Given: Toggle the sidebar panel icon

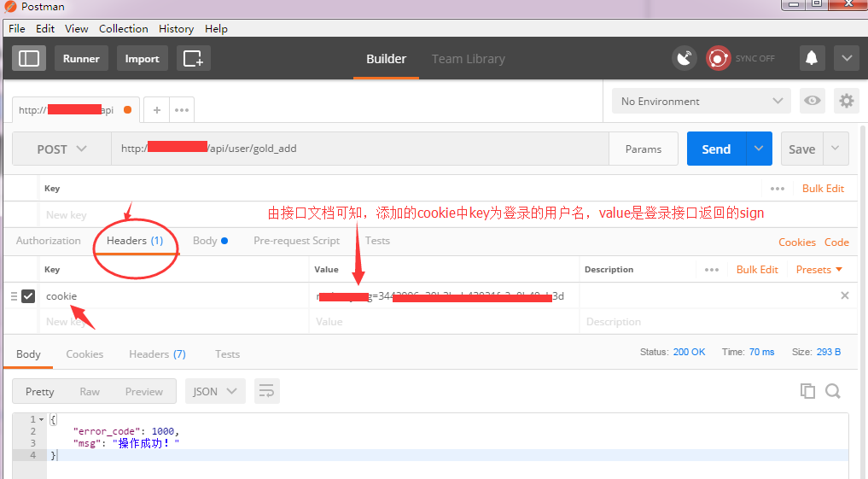Looking at the screenshot, I should coord(29,59).
